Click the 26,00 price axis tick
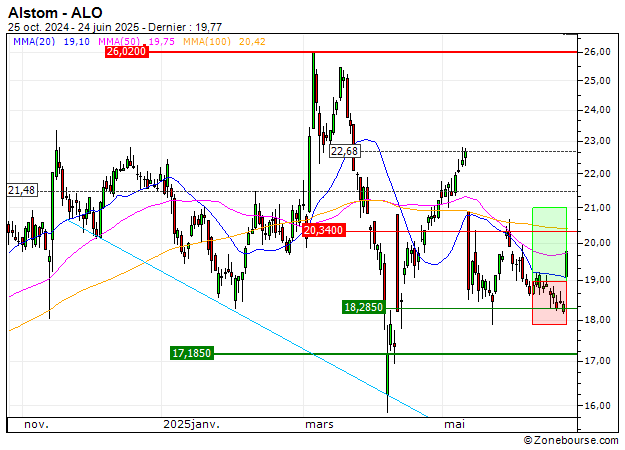This screenshot has height=450, width=625. [x=597, y=52]
